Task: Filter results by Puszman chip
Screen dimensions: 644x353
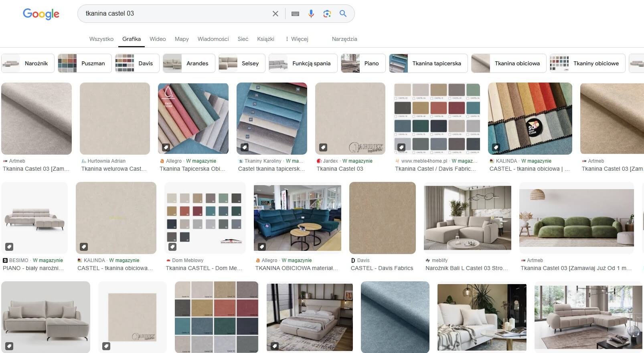Action: click(85, 63)
